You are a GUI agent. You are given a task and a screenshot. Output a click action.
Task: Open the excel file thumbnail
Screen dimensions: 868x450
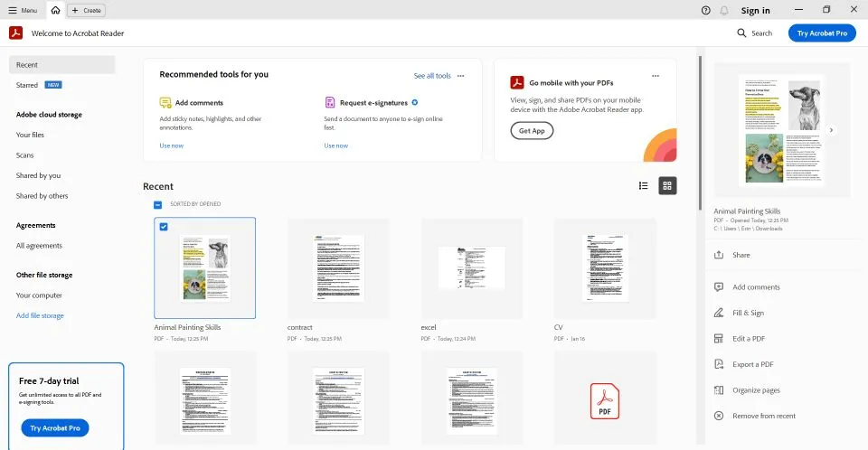click(472, 267)
